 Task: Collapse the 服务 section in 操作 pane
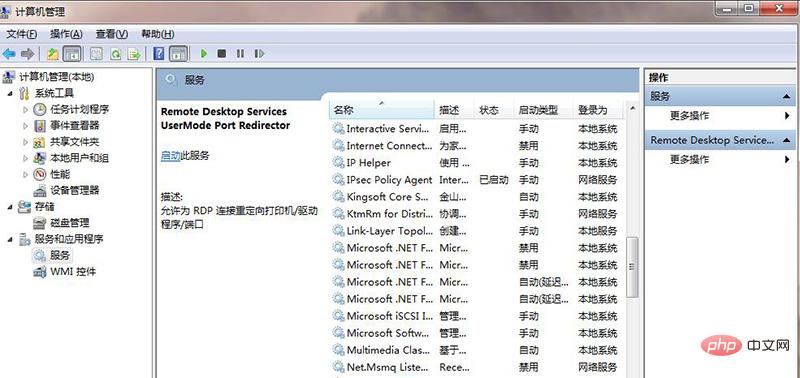[x=786, y=96]
